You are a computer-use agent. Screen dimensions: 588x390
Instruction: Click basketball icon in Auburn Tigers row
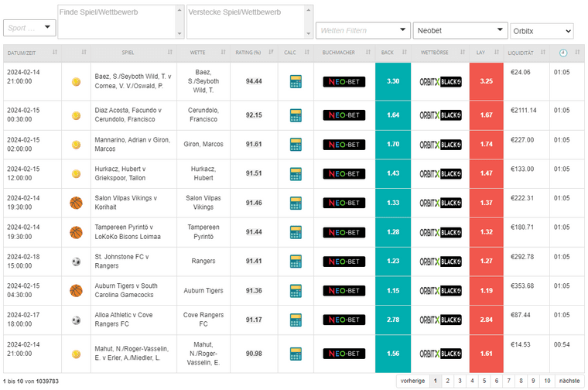coord(76,291)
